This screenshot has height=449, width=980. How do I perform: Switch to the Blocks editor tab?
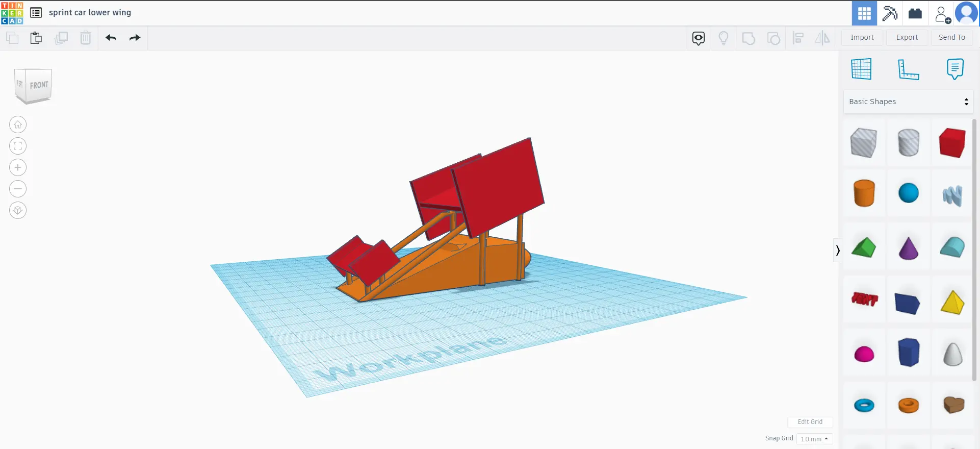(x=890, y=13)
